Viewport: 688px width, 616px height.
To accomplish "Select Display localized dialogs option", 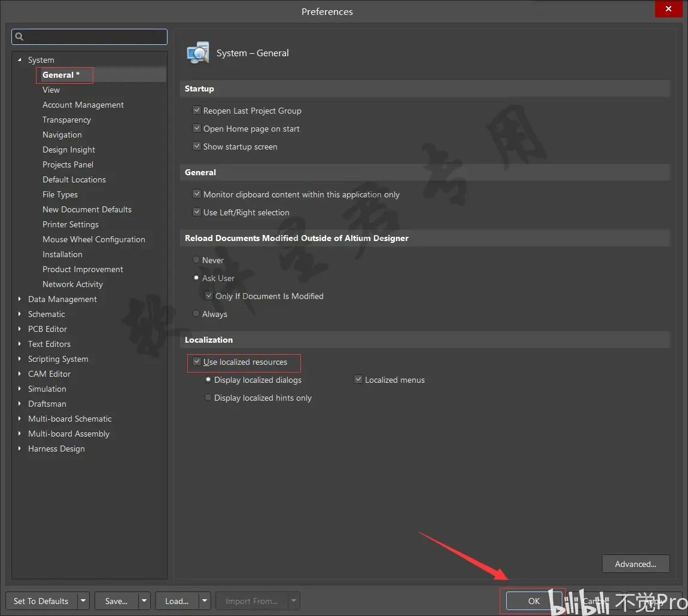I will [x=208, y=380].
